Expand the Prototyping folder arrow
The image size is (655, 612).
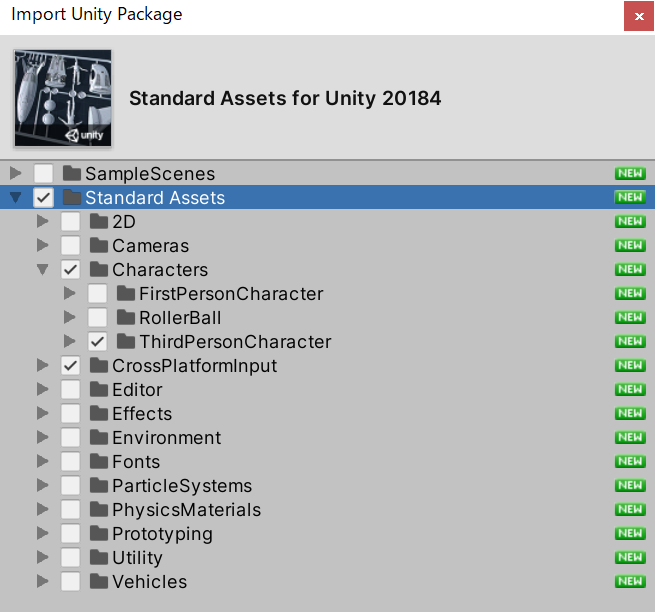click(x=42, y=533)
